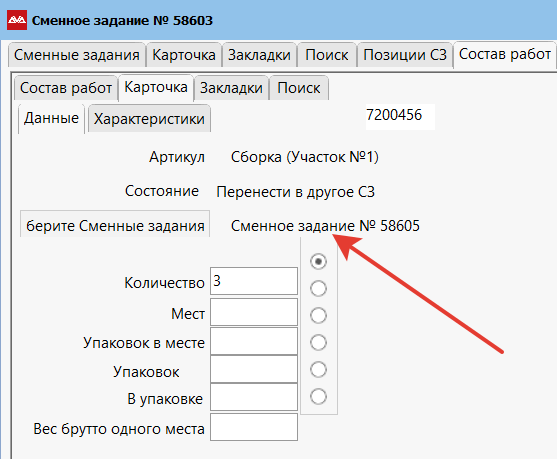The height and width of the screenshot is (459, 557).
Task: Select the Данные tab
Action: coord(51,118)
